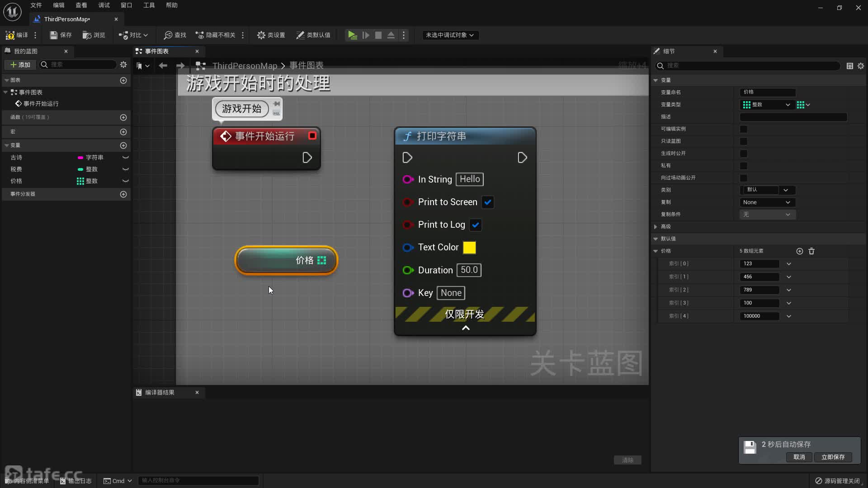868x488 pixels.
Task: Toggle visibility eye for 古诗 variable
Action: (126, 157)
